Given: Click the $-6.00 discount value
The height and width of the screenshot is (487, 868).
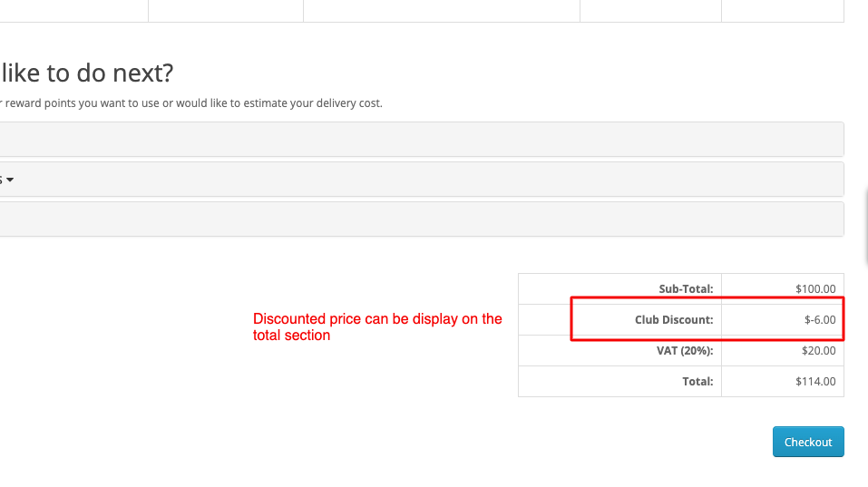Looking at the screenshot, I should pyautogui.click(x=820, y=320).
